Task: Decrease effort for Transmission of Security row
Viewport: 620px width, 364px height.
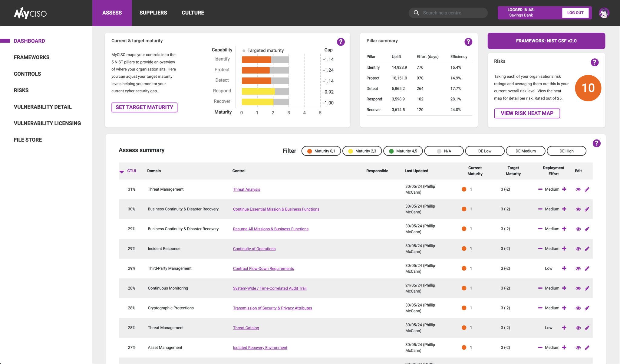Action: 540,308
